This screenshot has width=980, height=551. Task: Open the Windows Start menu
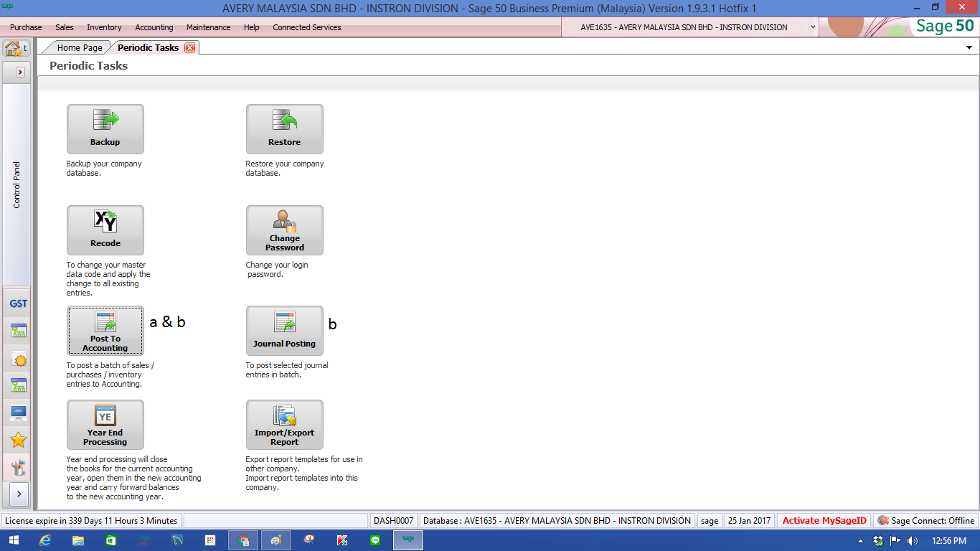pos(14,540)
